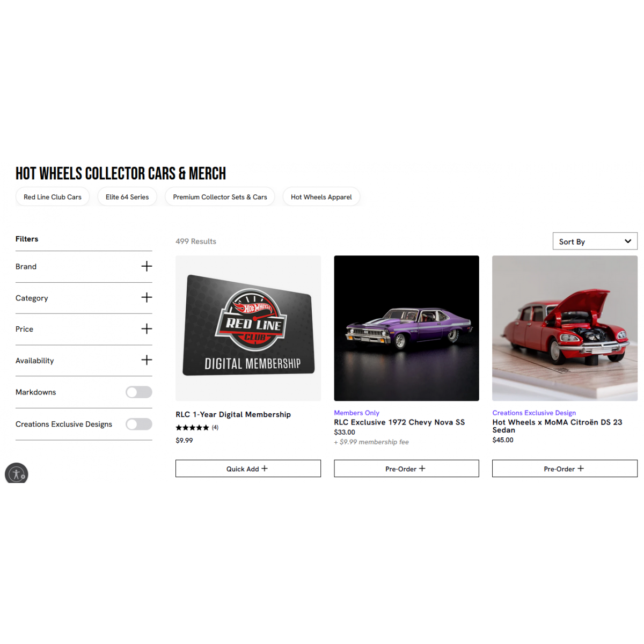Expand the Price filter plus icon
This screenshot has height=644, width=644.
pyautogui.click(x=147, y=328)
